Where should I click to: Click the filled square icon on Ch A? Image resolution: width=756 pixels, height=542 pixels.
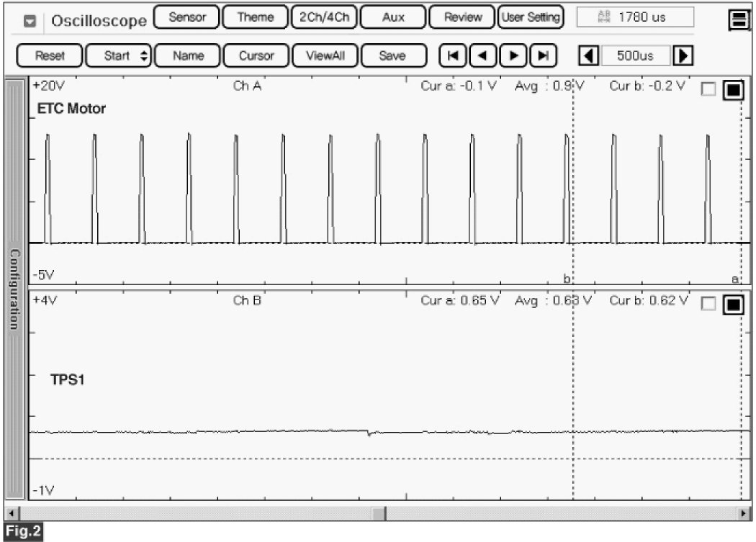click(733, 90)
